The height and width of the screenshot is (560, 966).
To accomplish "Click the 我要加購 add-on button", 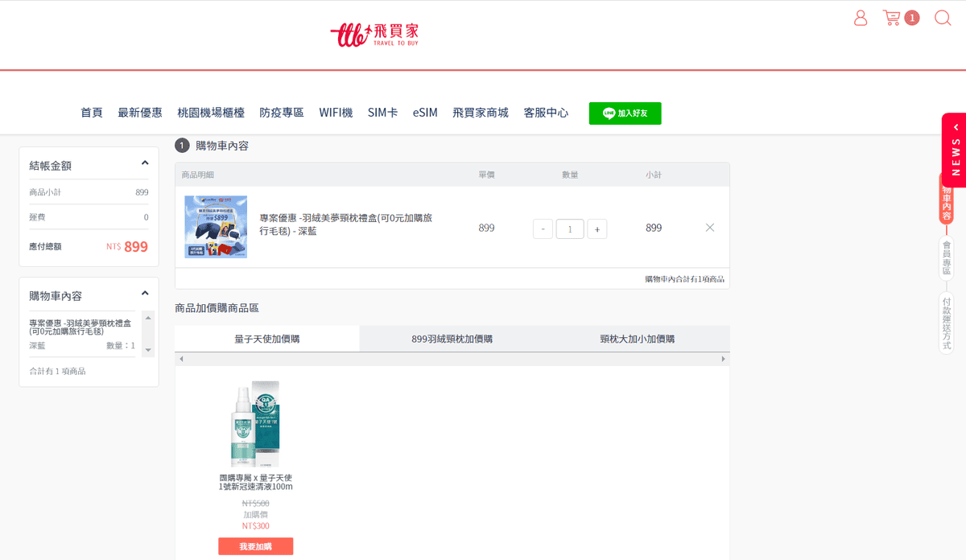I will [255, 546].
